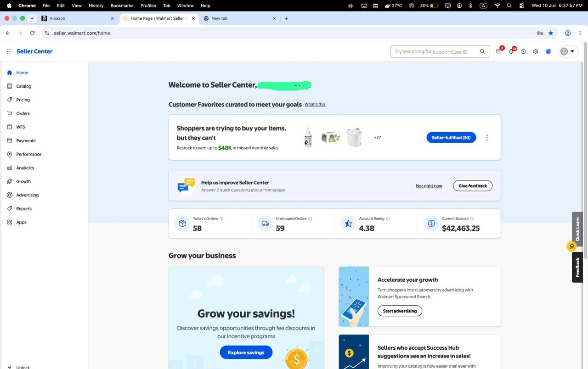
Task: Click the Today's Orders info icon
Action: click(221, 218)
